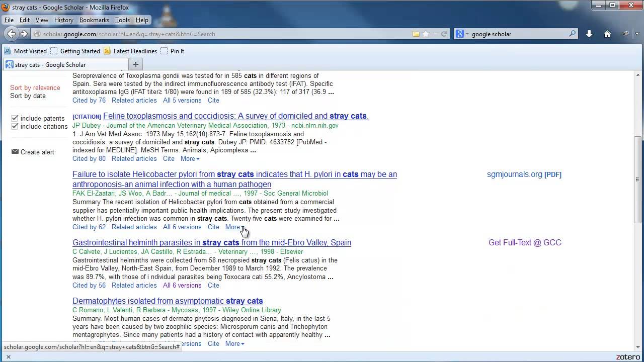This screenshot has height=362, width=644.
Task: Select Sort by relevance
Action: 35,87
